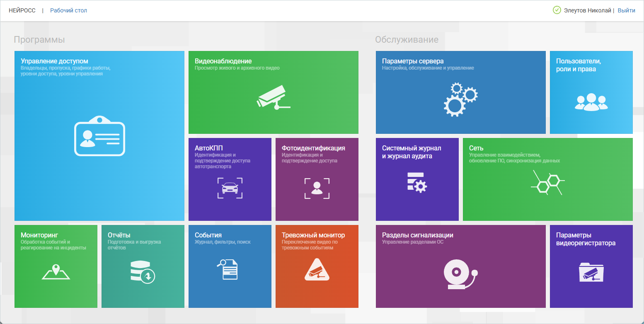
Task: Open the users group icon tile
Action: [x=591, y=102]
